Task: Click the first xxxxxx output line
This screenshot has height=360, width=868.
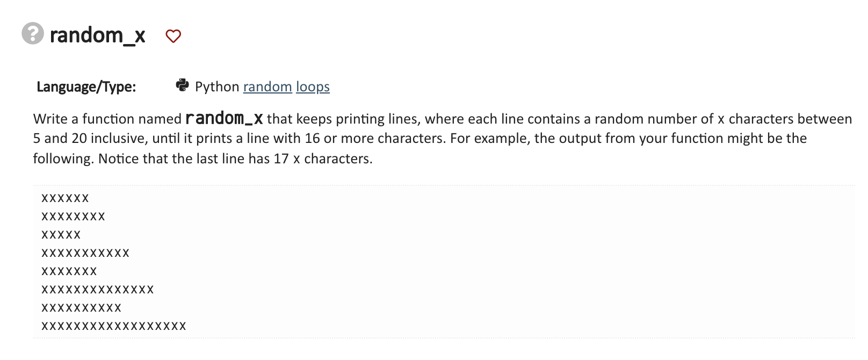Action: pyautogui.click(x=64, y=198)
